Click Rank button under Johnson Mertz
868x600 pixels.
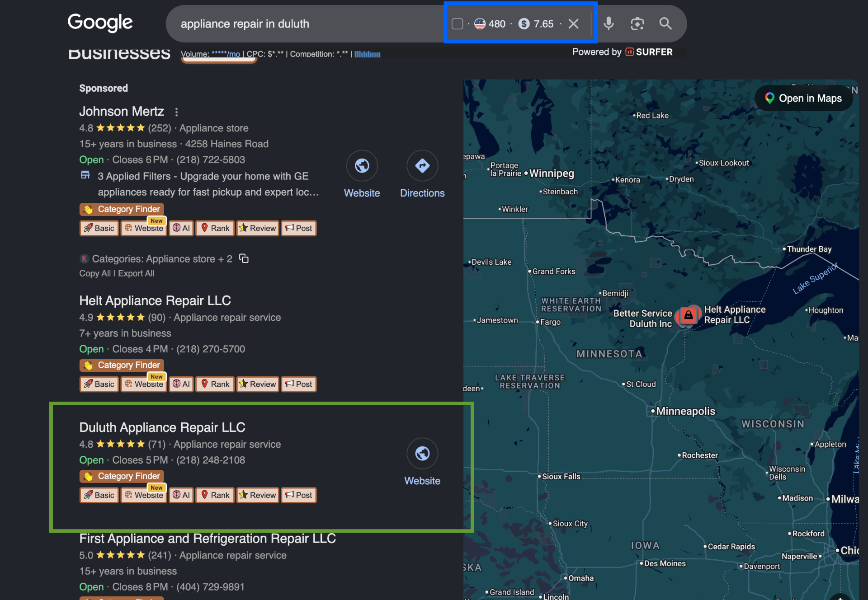[215, 228]
